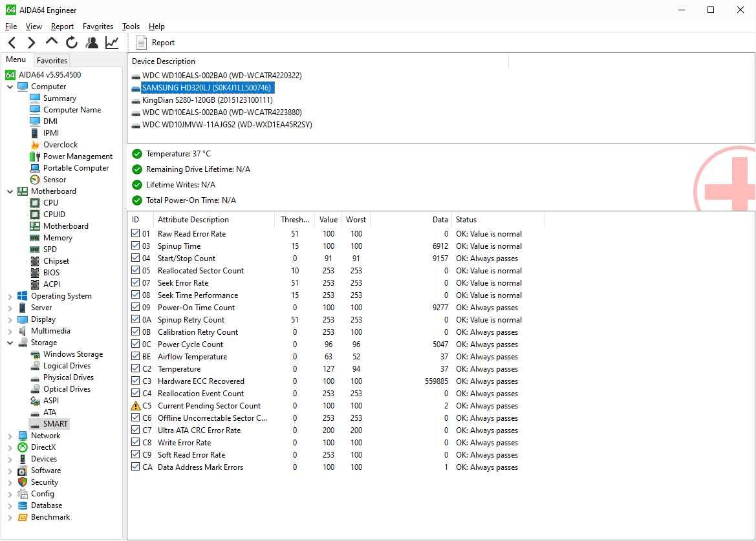The width and height of the screenshot is (756, 541).
Task: Select the CPU chip icon
Action: [x=35, y=203]
